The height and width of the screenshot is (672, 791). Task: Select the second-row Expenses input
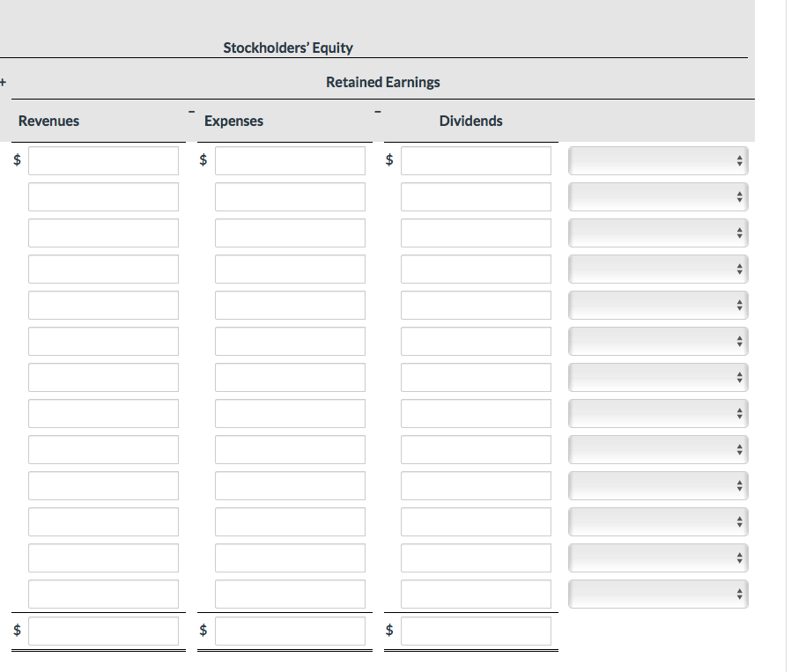(290, 196)
